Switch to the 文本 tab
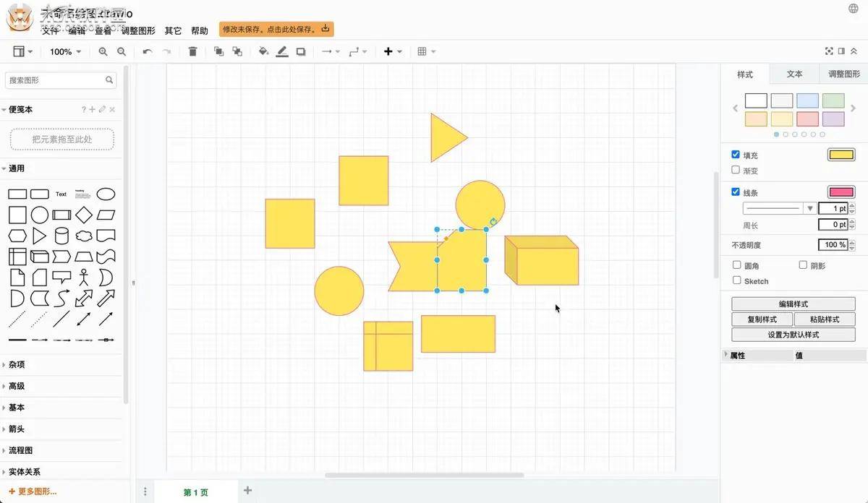 coord(793,74)
